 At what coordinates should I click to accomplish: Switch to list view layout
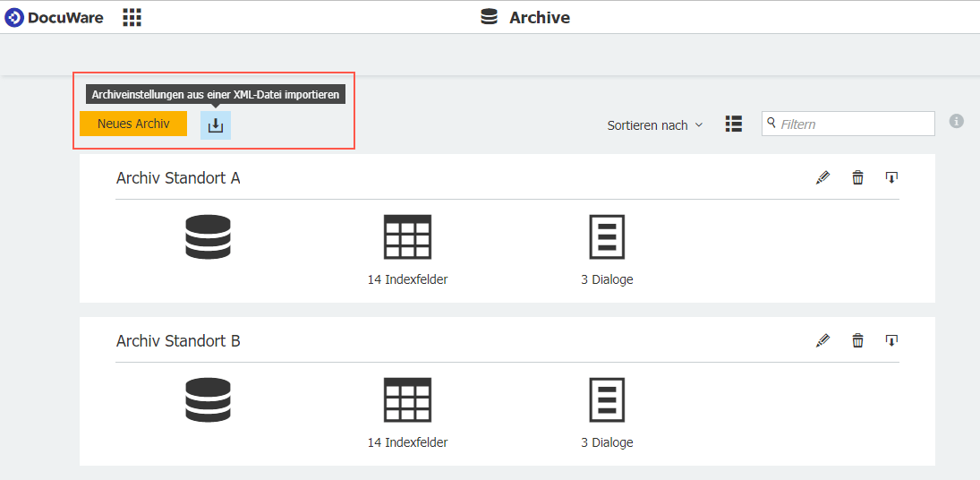point(734,124)
